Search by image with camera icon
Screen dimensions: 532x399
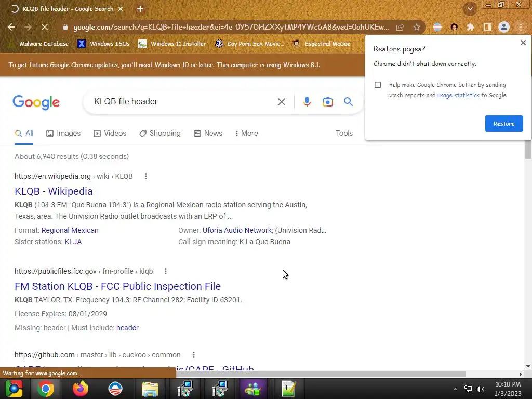[327, 102]
